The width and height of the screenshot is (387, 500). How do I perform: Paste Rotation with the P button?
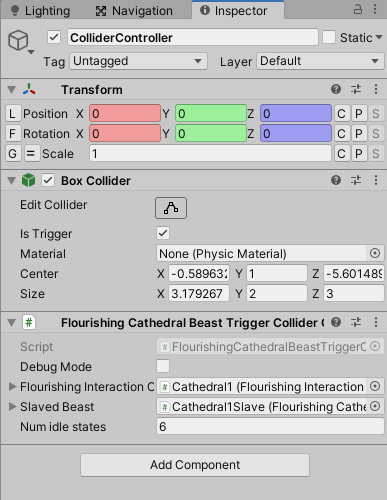[359, 134]
